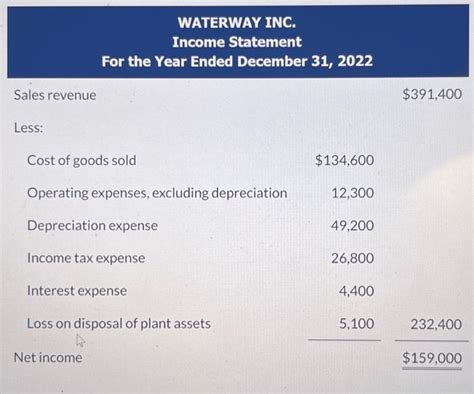Click the Depreciation expense label
The width and height of the screenshot is (474, 394).
92,226
